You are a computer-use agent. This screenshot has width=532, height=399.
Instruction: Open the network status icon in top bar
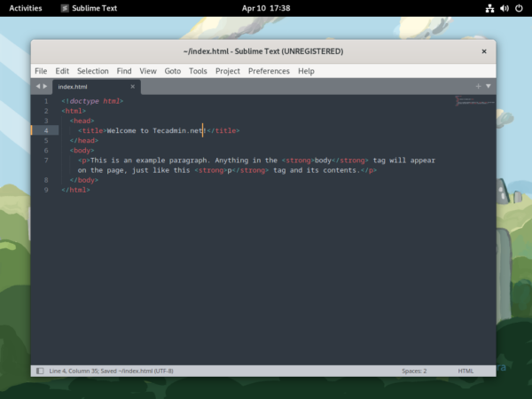pyautogui.click(x=489, y=8)
